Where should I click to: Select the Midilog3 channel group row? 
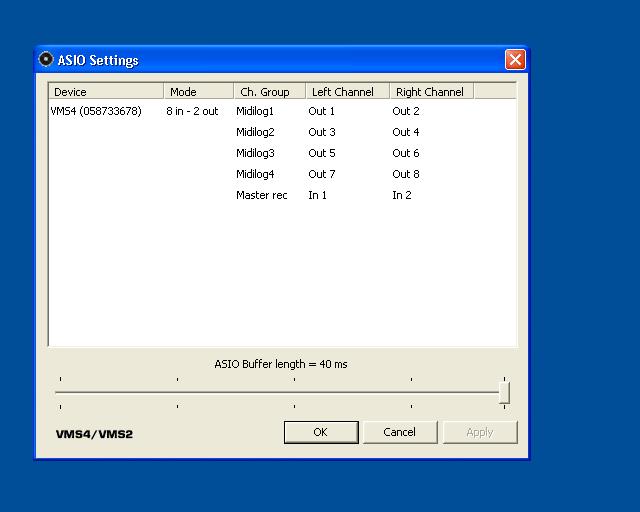pyautogui.click(x=255, y=153)
